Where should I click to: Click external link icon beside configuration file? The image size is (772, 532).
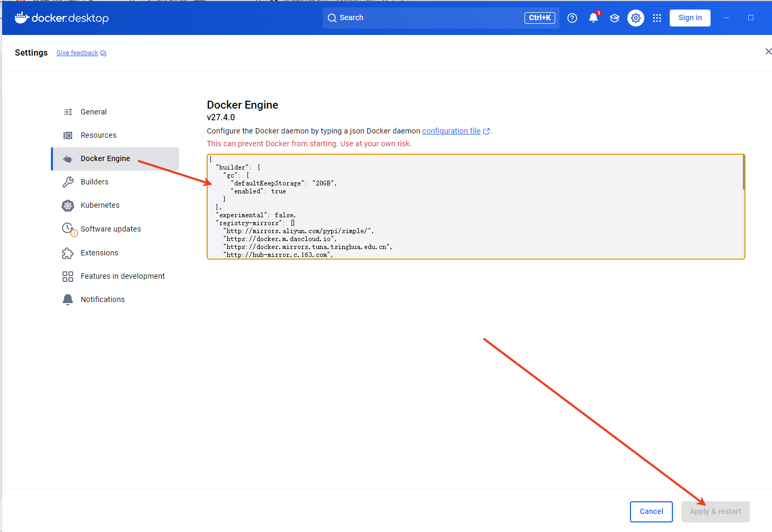pyautogui.click(x=486, y=131)
